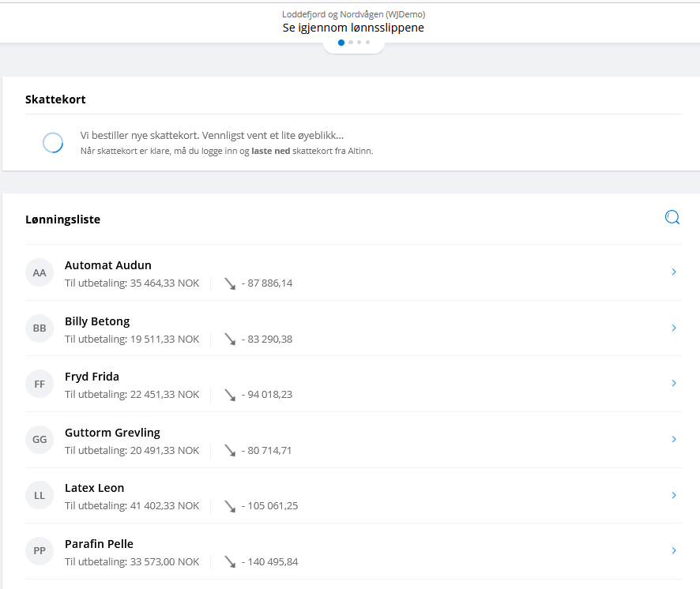
Task: Open Latex Leon's row chevron
Action: (x=674, y=495)
